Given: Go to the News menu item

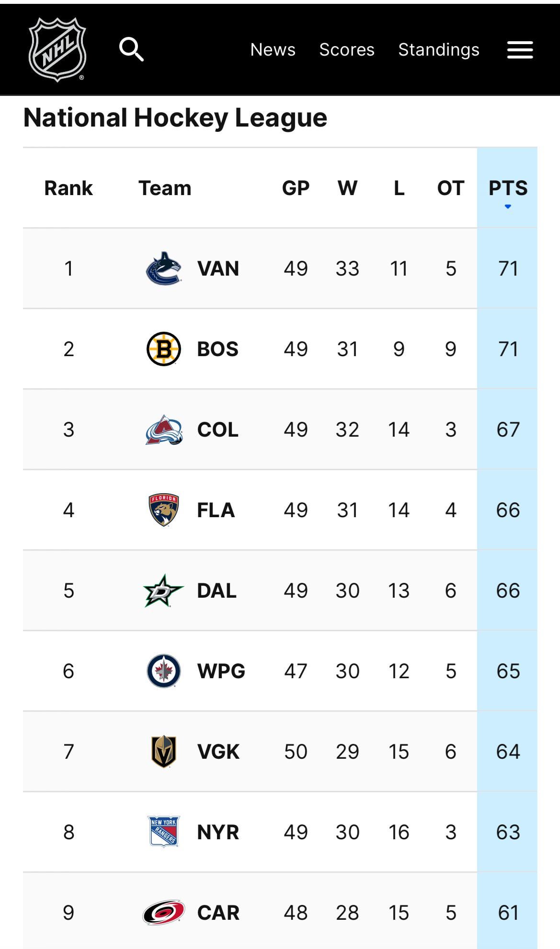Looking at the screenshot, I should pos(273,50).
